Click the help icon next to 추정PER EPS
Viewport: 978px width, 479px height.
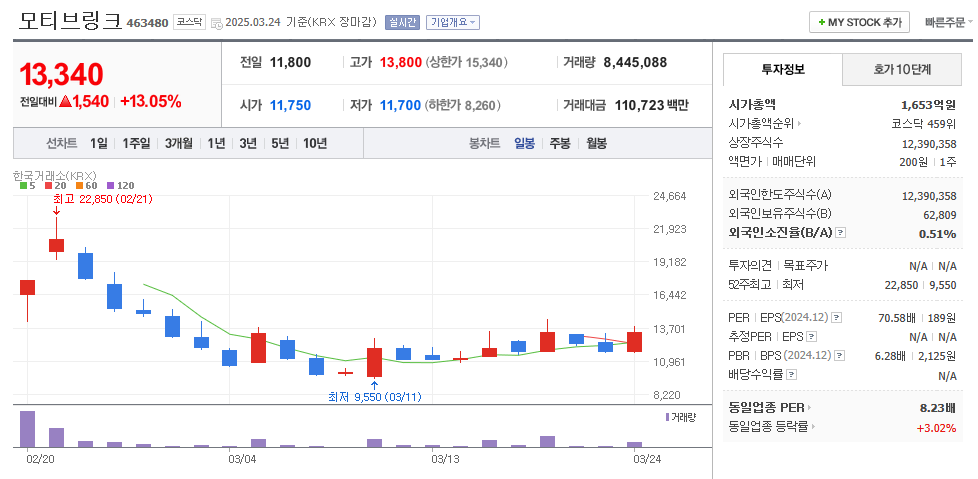(811, 337)
